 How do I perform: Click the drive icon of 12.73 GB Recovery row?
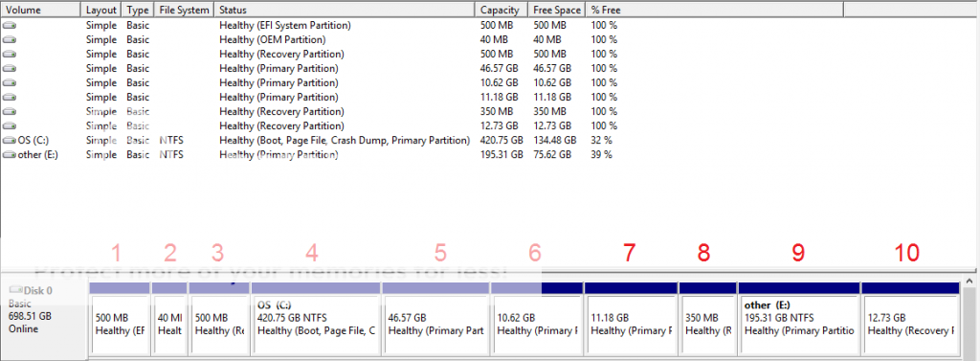(x=10, y=126)
